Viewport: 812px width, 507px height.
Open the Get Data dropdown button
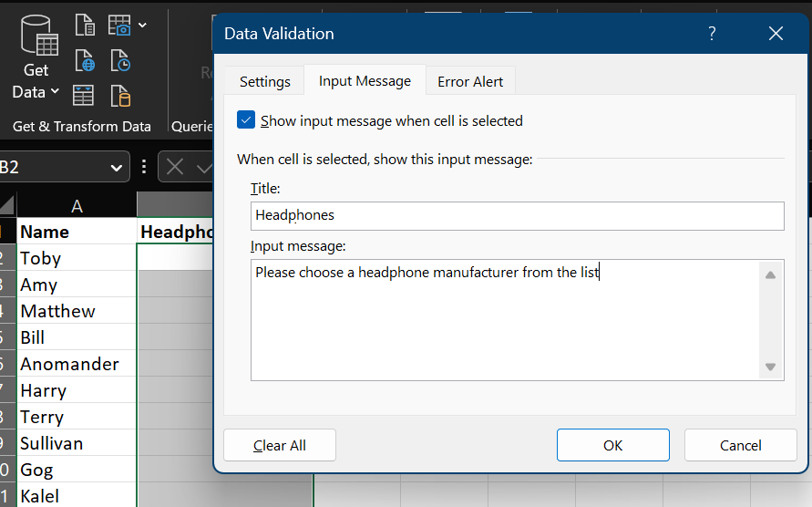tap(36, 57)
